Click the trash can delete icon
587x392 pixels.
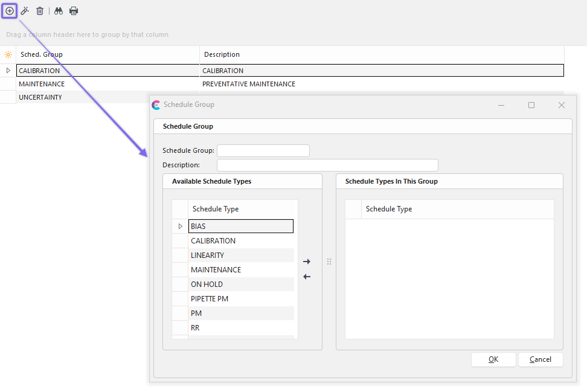click(40, 11)
